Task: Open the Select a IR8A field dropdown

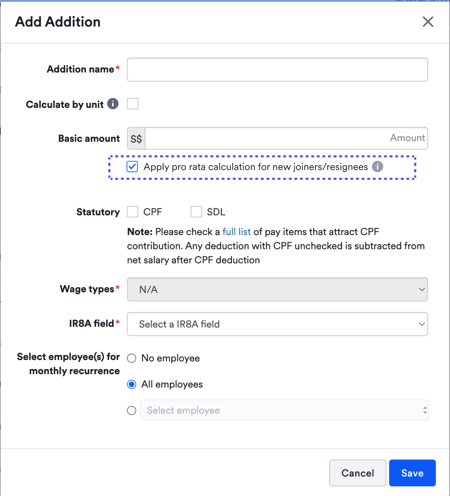Action: (277, 324)
